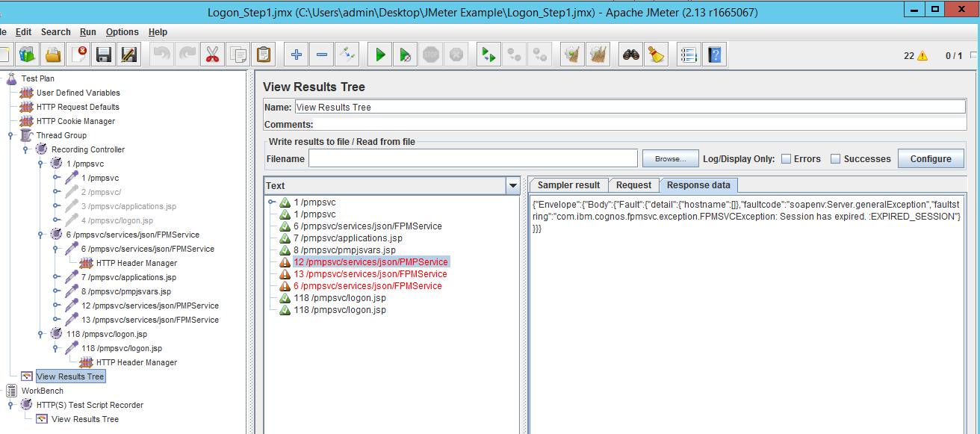Collapse the Recording Controller node
Screen dimensions: 980x434
click(26, 149)
